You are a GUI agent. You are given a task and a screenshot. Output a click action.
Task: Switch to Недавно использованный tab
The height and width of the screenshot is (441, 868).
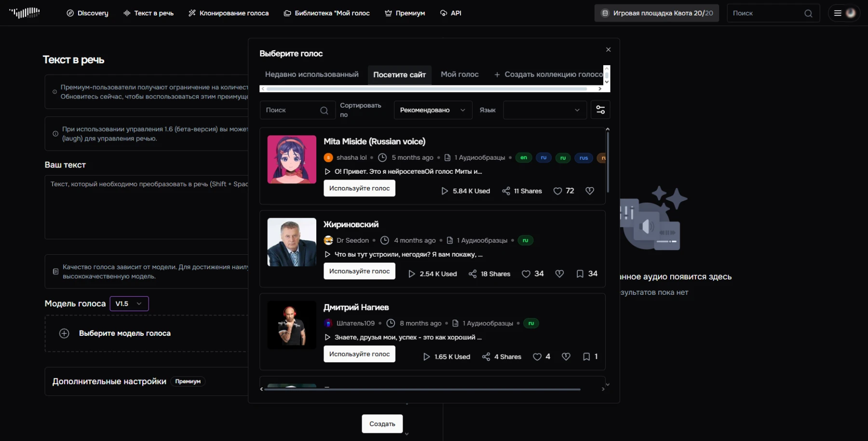tap(312, 74)
